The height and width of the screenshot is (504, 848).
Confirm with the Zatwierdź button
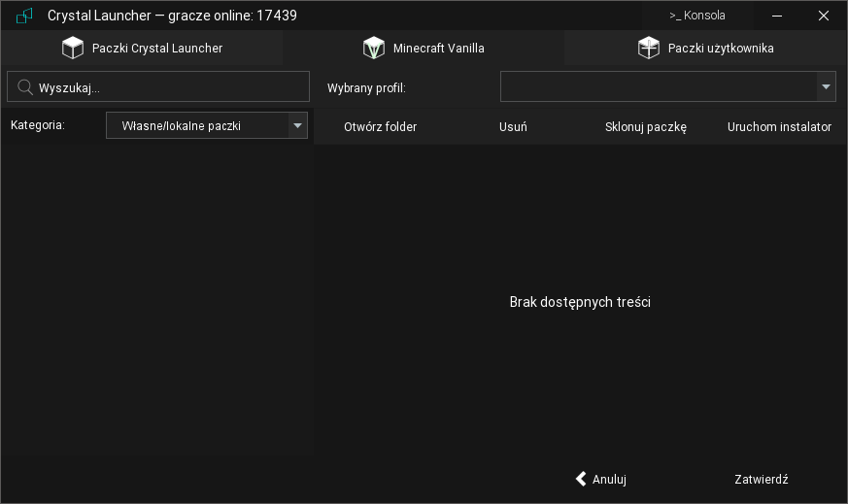tap(761, 479)
